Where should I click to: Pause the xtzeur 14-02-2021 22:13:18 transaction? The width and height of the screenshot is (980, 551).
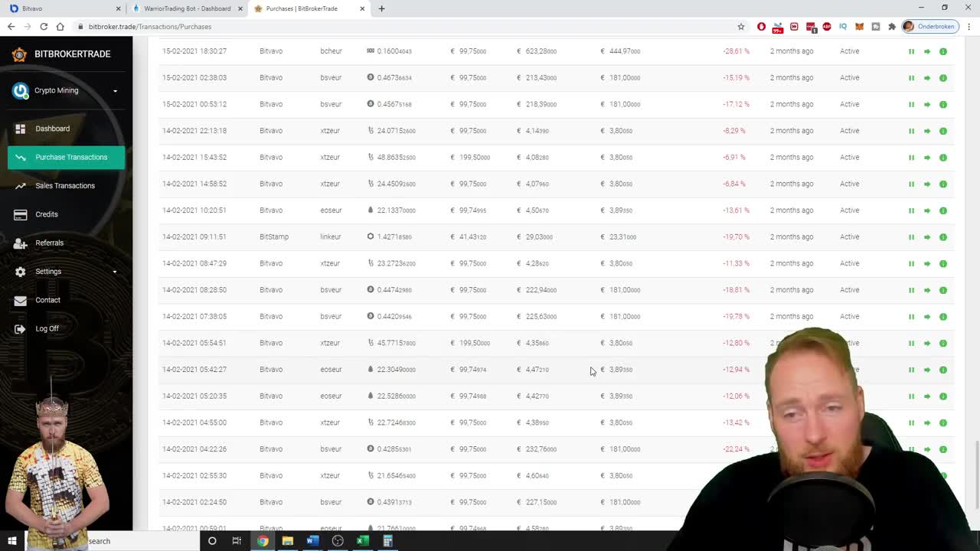pyautogui.click(x=911, y=131)
